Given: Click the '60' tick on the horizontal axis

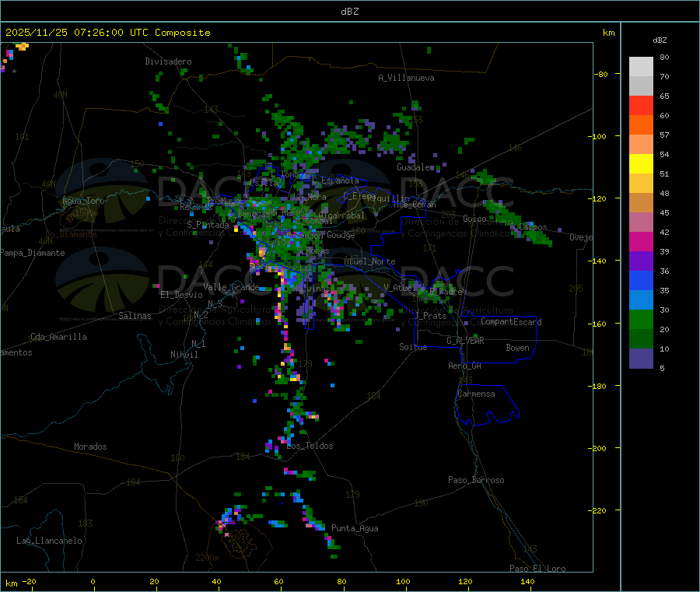Looking at the screenshot, I should click(x=278, y=581).
